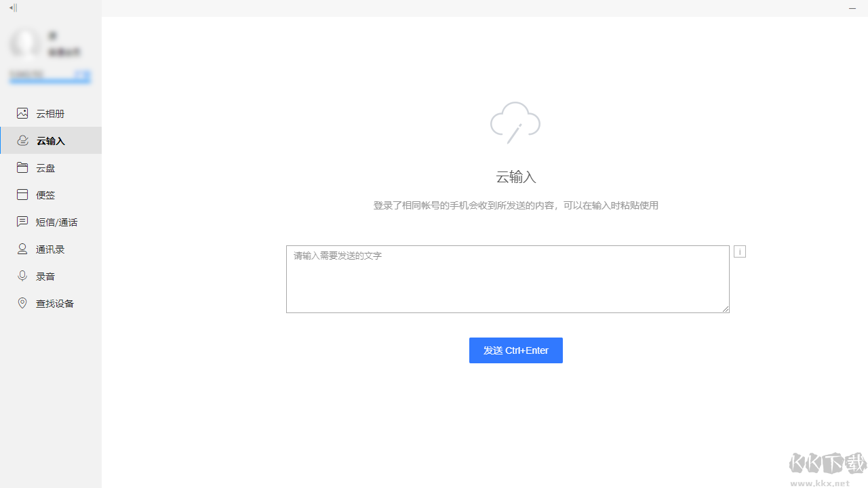
Task: Click the textarea resize handle corner
Action: tap(726, 310)
